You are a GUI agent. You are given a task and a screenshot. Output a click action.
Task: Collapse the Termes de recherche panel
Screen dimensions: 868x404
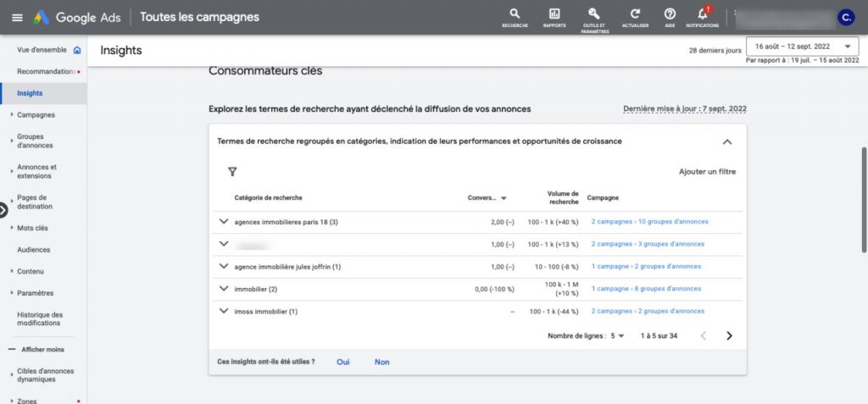726,141
